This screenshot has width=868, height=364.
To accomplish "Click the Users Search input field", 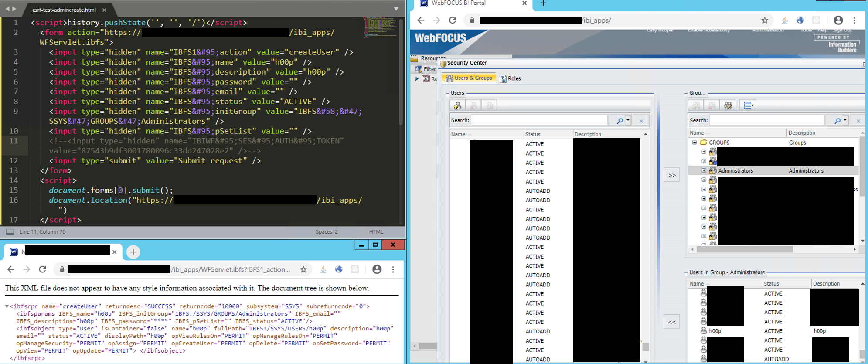I will pos(539,120).
